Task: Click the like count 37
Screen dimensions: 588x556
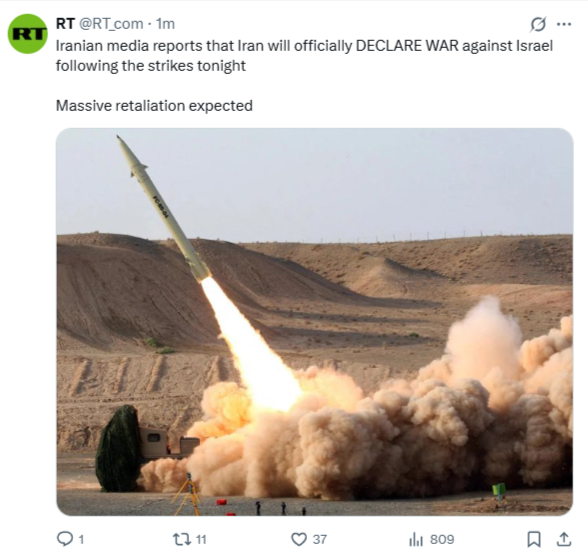Action: (x=320, y=540)
